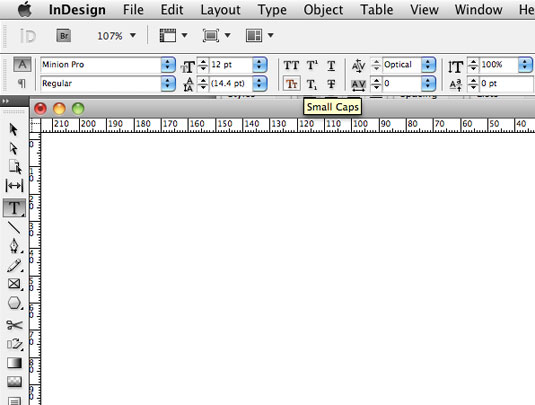This screenshot has width=535, height=405.
Task: Select the Polygon tool
Action: tap(14, 303)
